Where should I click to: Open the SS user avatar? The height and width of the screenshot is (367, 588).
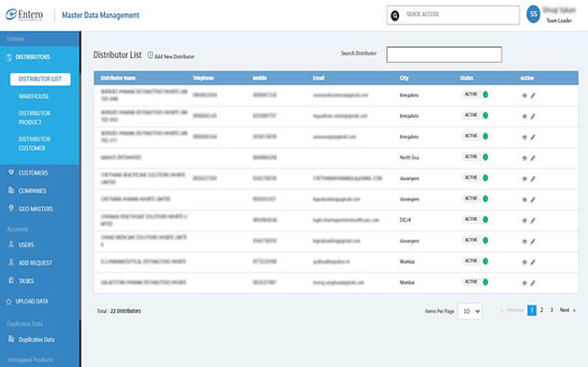[x=534, y=14]
